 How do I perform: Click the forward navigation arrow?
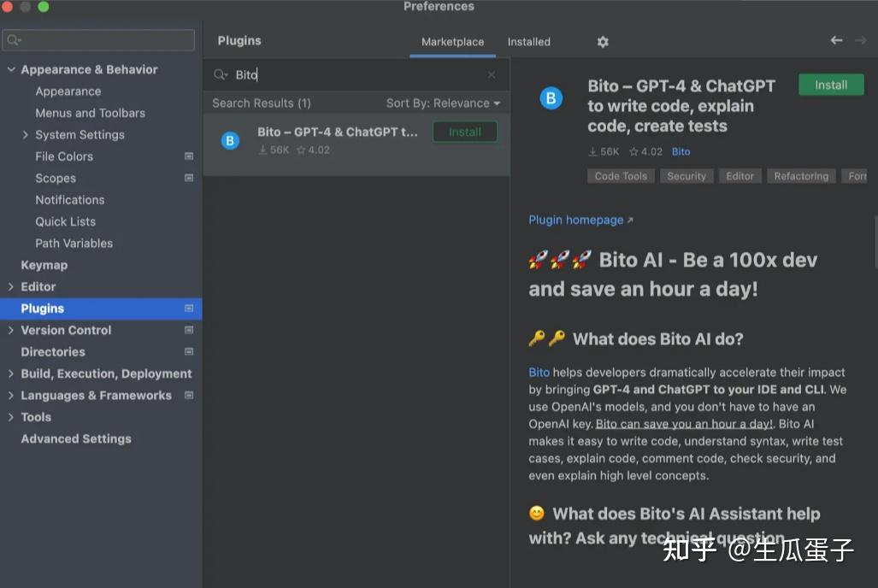pyautogui.click(x=861, y=40)
